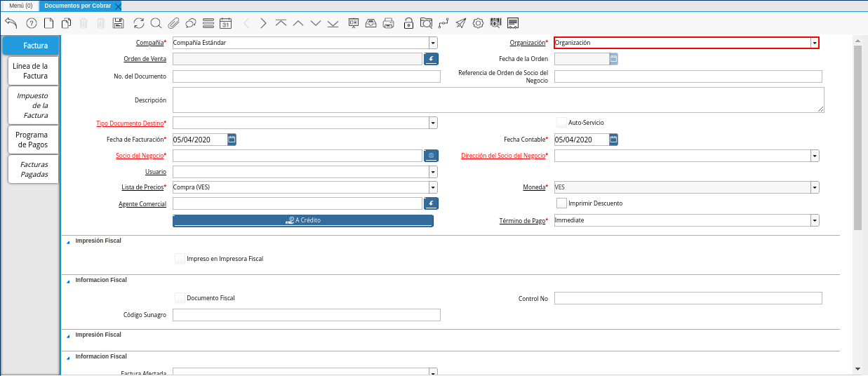Open the Programa de Pagos tab
This screenshot has height=376, width=868.
(32, 140)
